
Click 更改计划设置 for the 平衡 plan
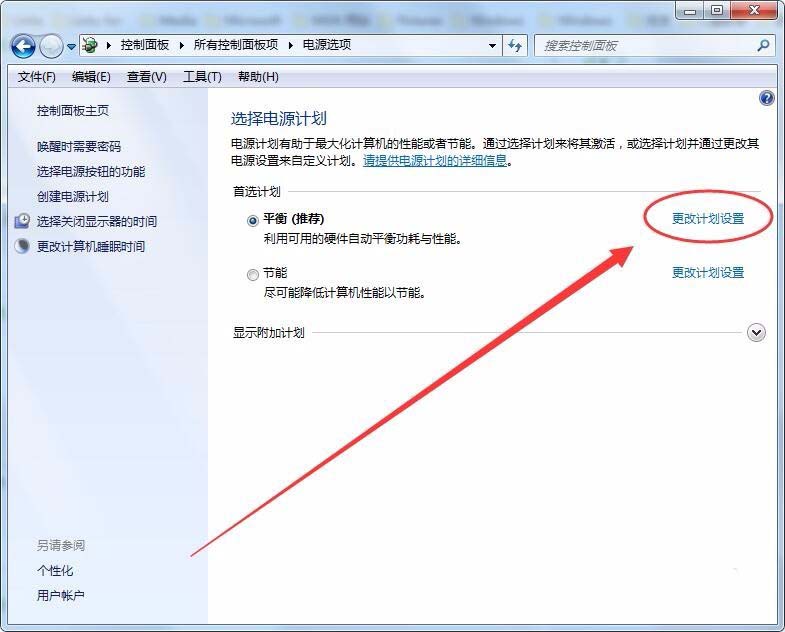[x=708, y=218]
